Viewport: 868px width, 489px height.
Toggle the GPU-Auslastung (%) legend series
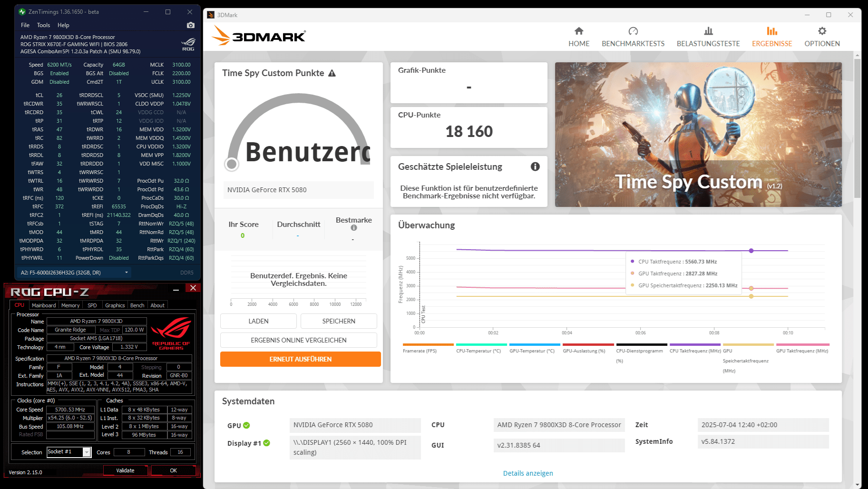click(x=588, y=348)
